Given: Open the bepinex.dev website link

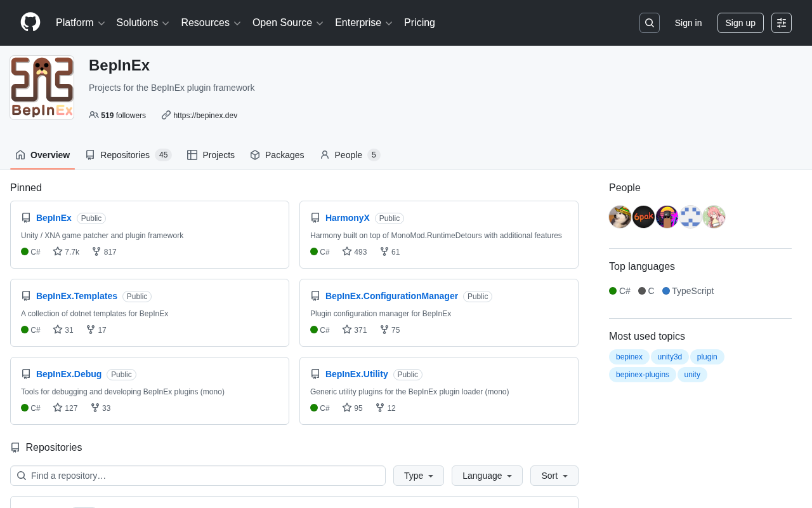Looking at the screenshot, I should tap(205, 116).
